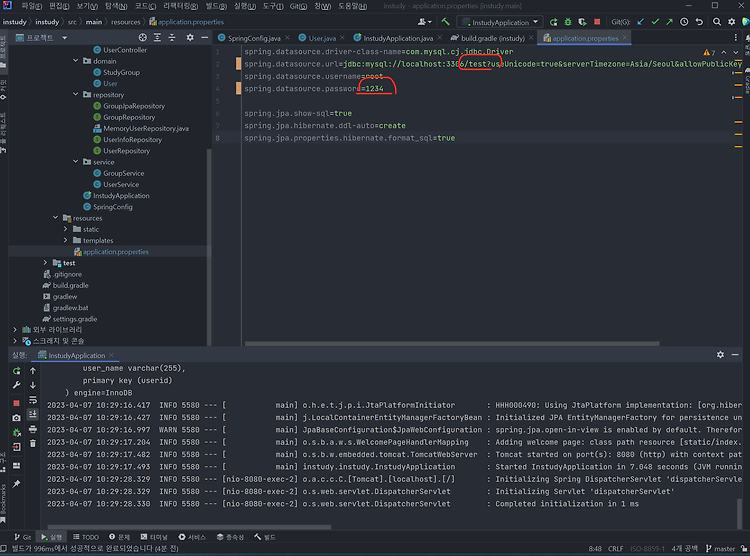Push commits with the green up-right arrow
750x556 pixels.
point(670,22)
